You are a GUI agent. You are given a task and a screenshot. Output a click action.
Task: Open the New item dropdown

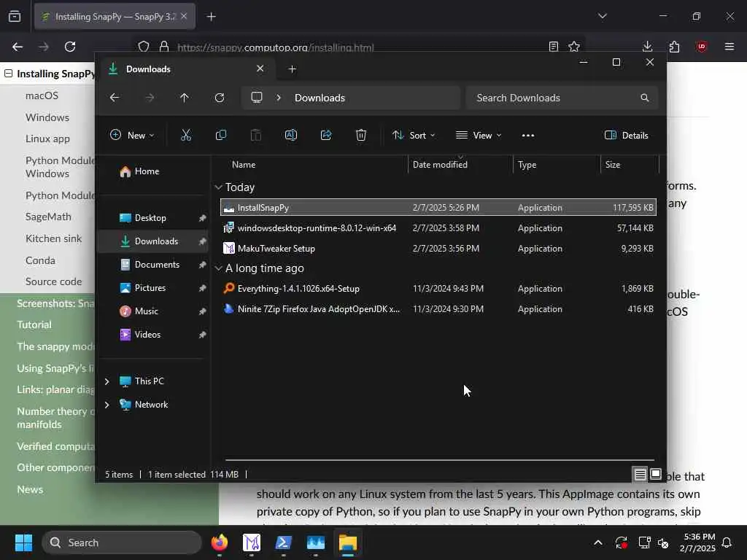[x=132, y=135]
